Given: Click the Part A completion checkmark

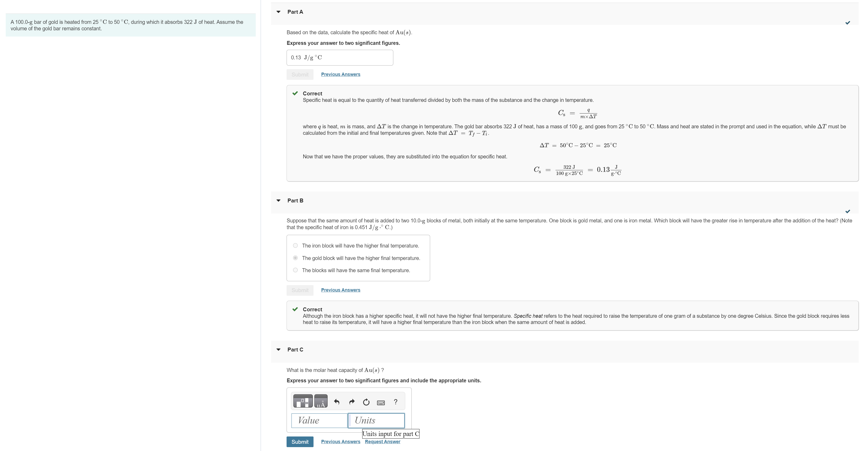Looking at the screenshot, I should [848, 23].
